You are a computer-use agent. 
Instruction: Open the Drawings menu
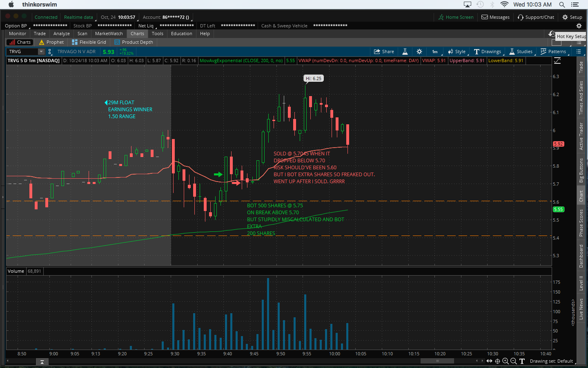487,52
